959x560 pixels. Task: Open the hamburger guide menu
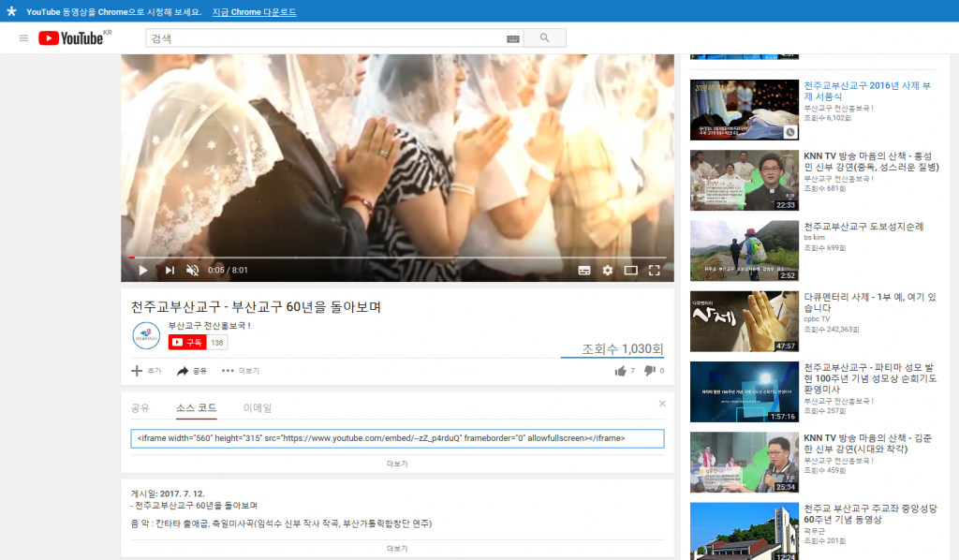(23, 38)
